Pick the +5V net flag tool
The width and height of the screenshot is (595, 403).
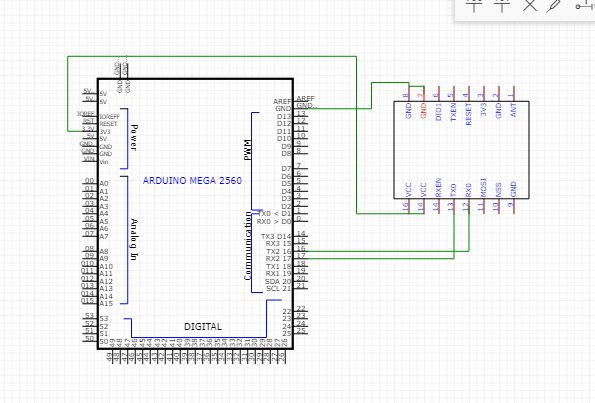pyautogui.click(x=502, y=5)
